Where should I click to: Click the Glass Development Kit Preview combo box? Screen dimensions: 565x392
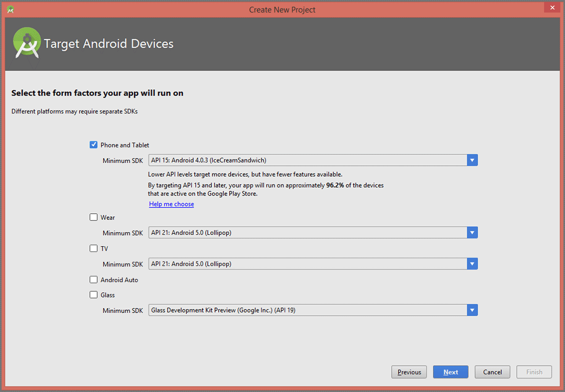click(x=313, y=310)
